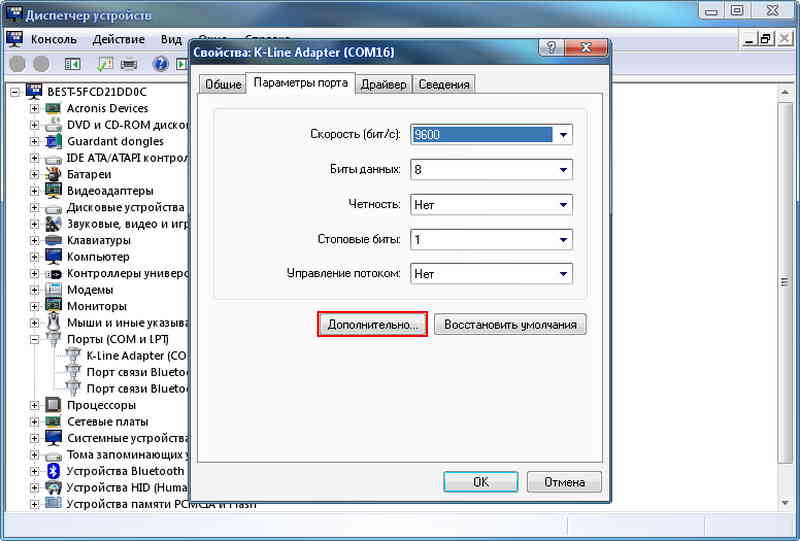
Task: Click the scrollbar up arrow
Action: click(785, 92)
